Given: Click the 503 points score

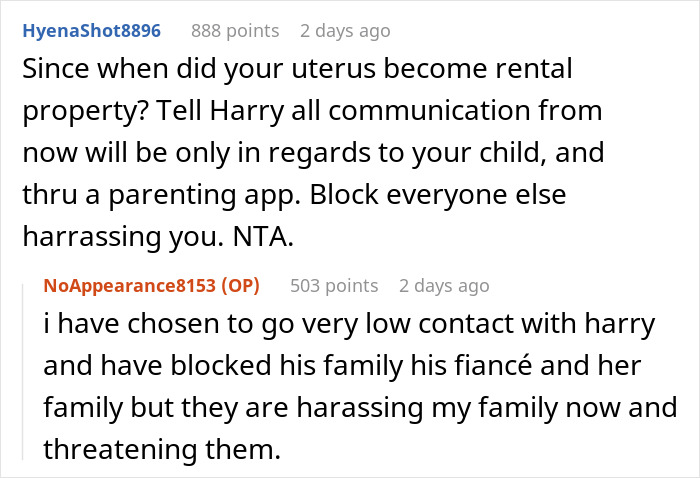Looking at the screenshot, I should 334,286.
